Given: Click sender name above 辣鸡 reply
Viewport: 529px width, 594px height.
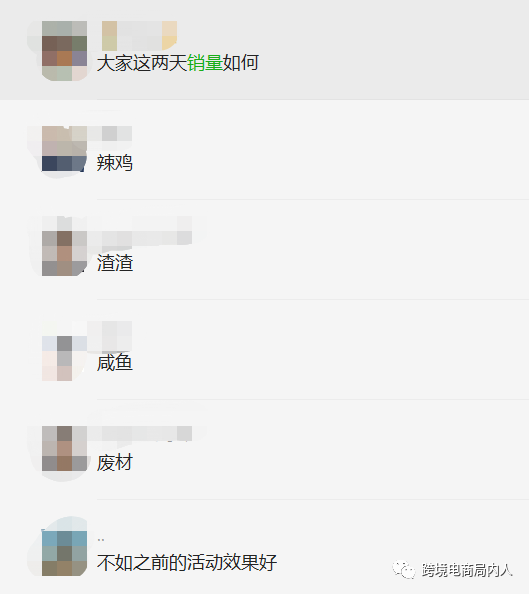Looking at the screenshot, I should coord(110,133).
